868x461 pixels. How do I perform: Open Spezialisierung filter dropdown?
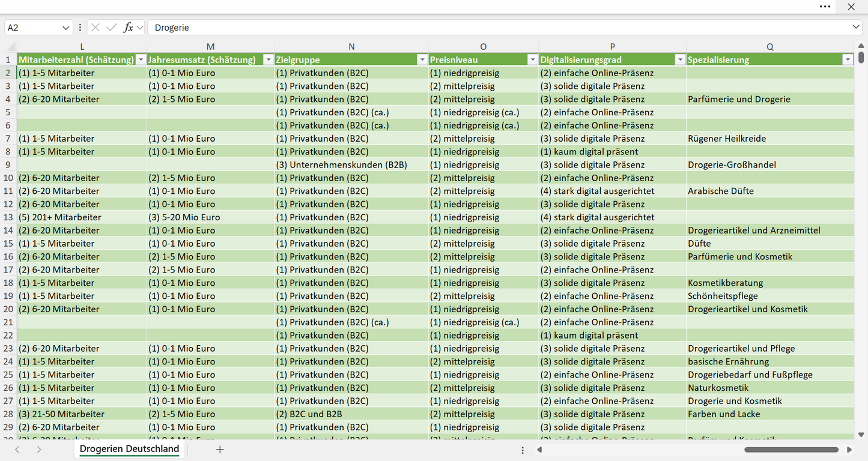(x=848, y=60)
